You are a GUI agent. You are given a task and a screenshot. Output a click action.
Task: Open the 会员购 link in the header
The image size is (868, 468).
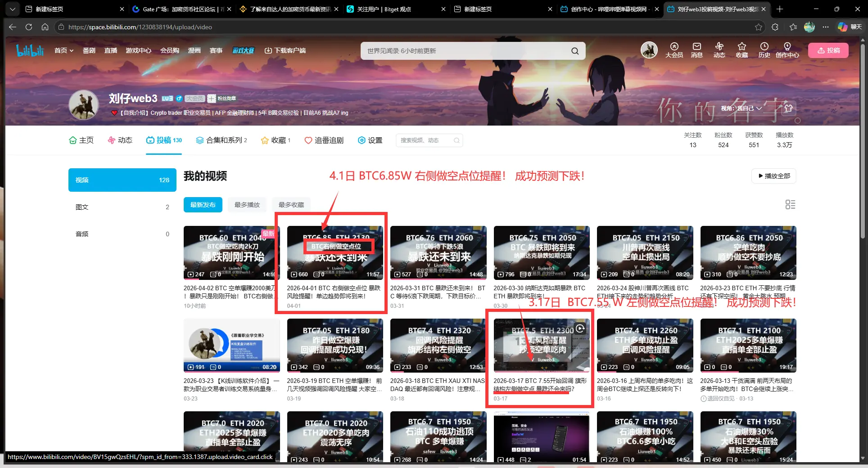tap(170, 50)
